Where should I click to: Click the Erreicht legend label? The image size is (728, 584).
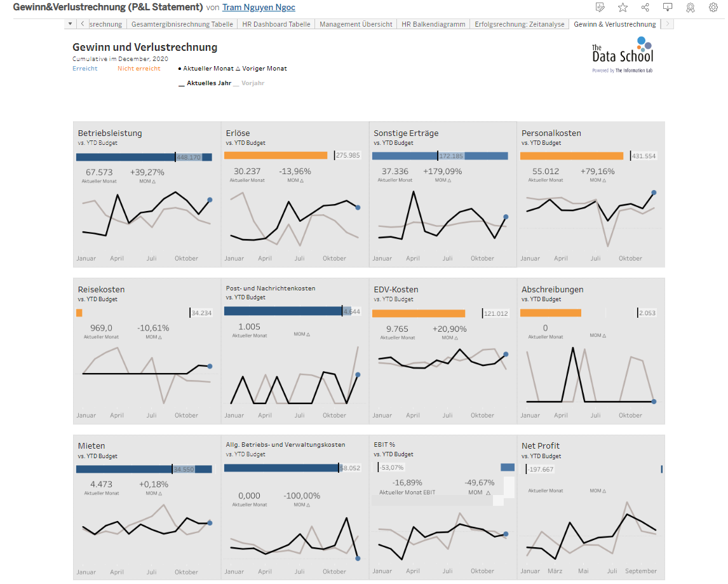pyautogui.click(x=84, y=69)
